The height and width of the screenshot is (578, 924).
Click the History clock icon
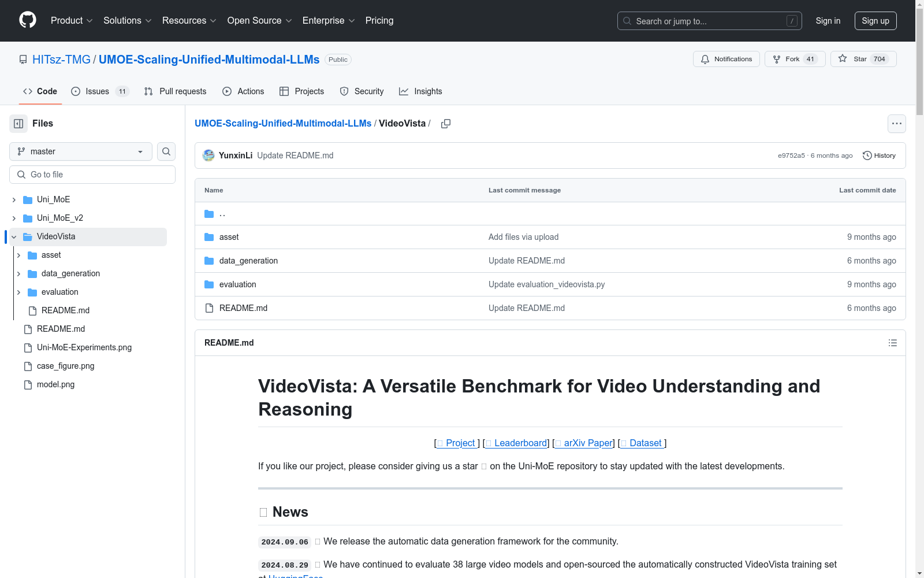coord(867,155)
